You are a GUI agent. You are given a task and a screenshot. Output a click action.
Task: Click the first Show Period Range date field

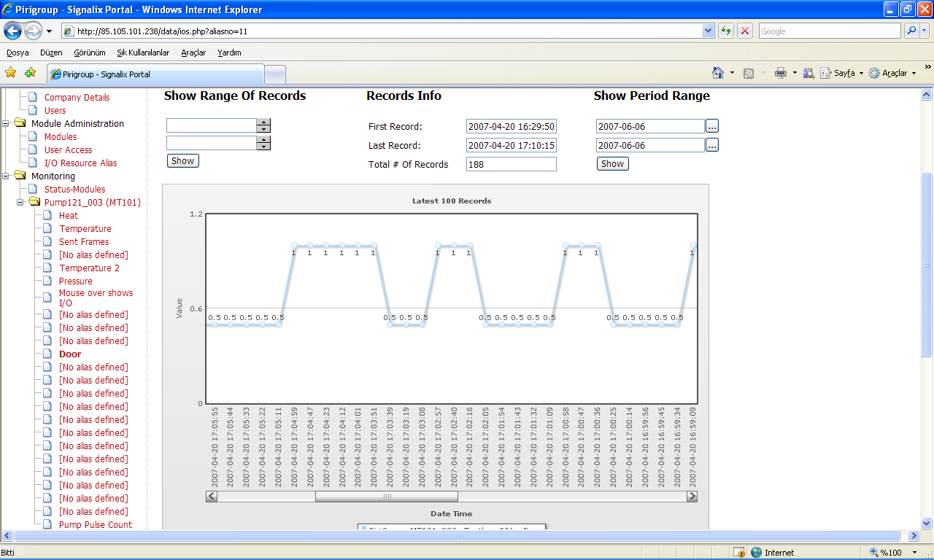pyautogui.click(x=650, y=126)
